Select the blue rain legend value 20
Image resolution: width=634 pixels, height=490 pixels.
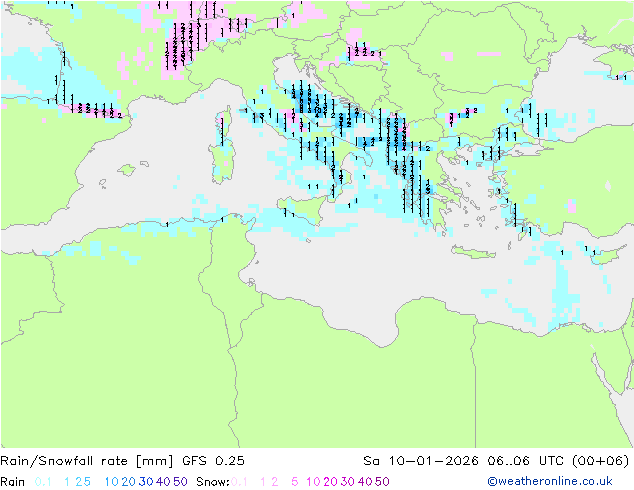click(x=129, y=482)
